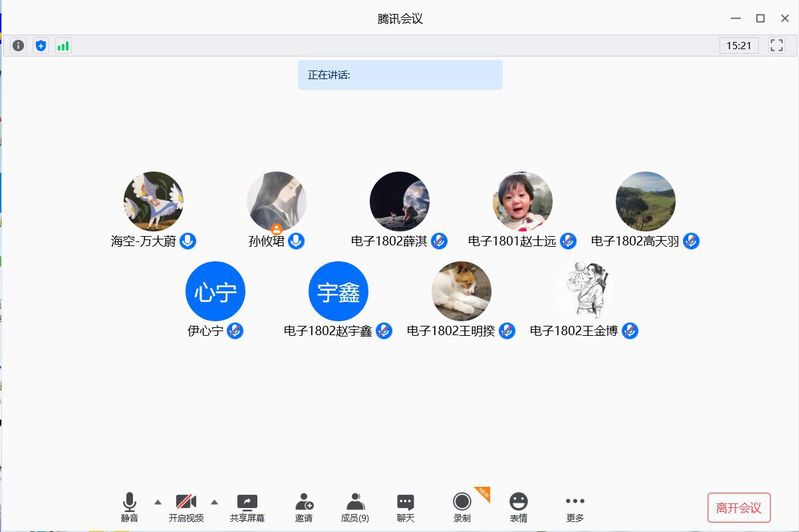This screenshot has width=799, height=532.
Task: Click muted mic icon next to 电子1802薛淇
Action: 439,241
